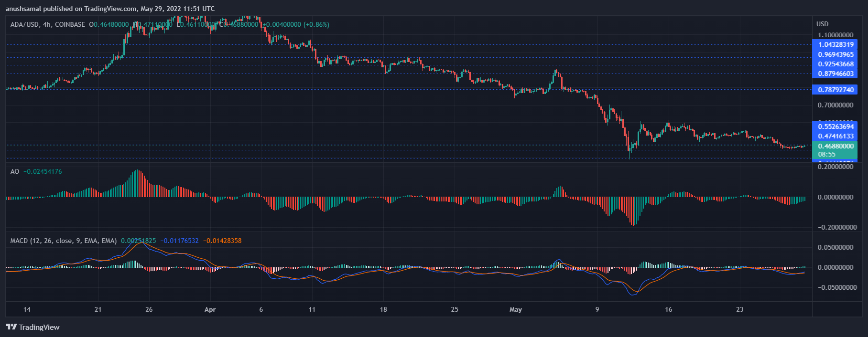Click the 18 date label on time axis

pos(383,309)
